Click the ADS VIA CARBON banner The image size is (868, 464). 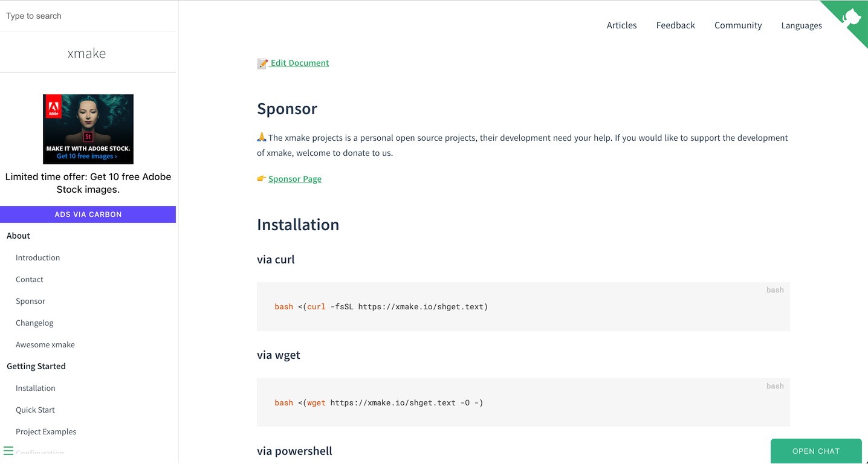(88, 214)
